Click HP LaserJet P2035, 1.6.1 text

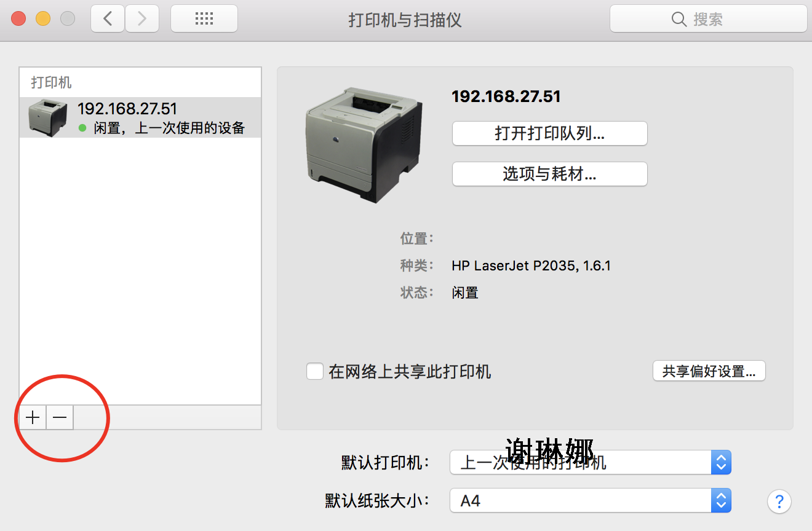click(x=531, y=265)
